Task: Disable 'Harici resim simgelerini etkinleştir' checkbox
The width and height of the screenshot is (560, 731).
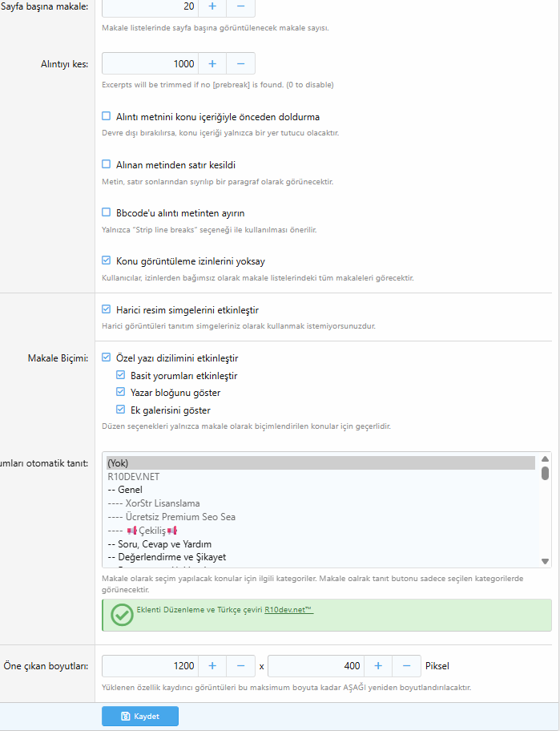Action: 107,309
